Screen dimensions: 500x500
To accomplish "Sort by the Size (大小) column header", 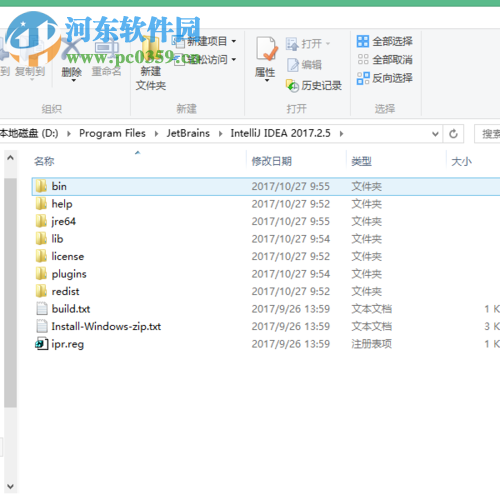I will tap(462, 161).
